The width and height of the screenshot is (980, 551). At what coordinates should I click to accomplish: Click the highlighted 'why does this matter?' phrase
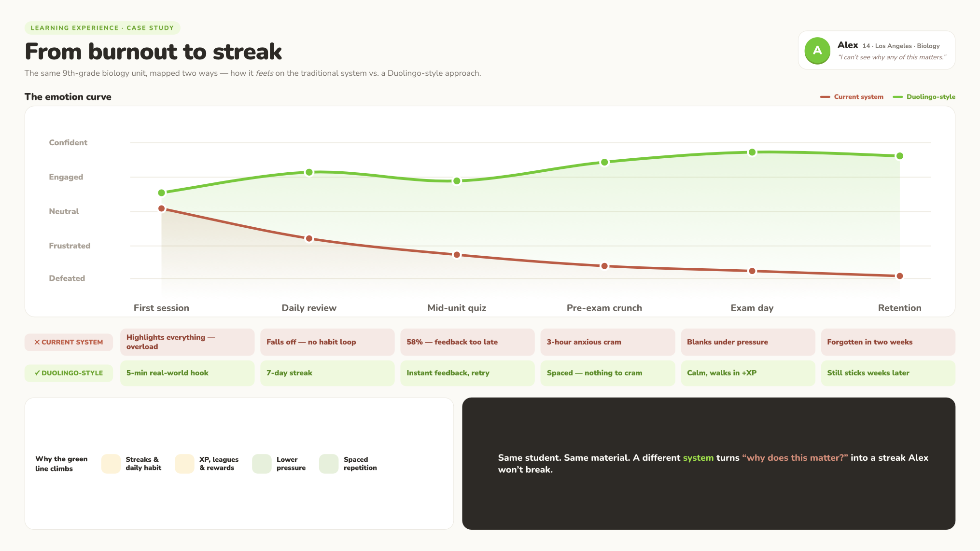click(795, 458)
